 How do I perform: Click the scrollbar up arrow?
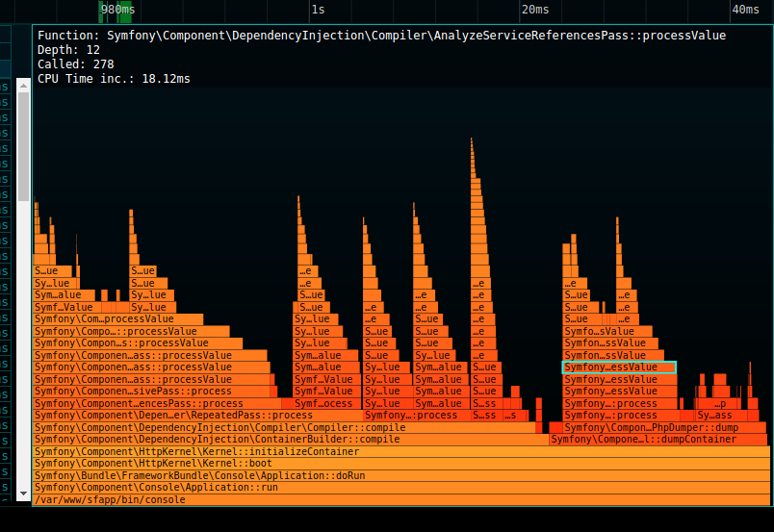tap(23, 86)
